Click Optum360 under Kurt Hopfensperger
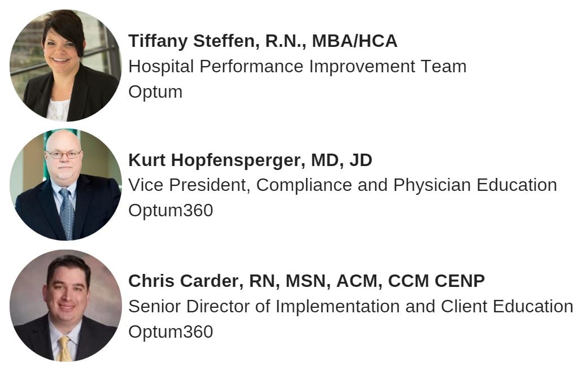Screen dimensions: 588x375 coord(171,211)
